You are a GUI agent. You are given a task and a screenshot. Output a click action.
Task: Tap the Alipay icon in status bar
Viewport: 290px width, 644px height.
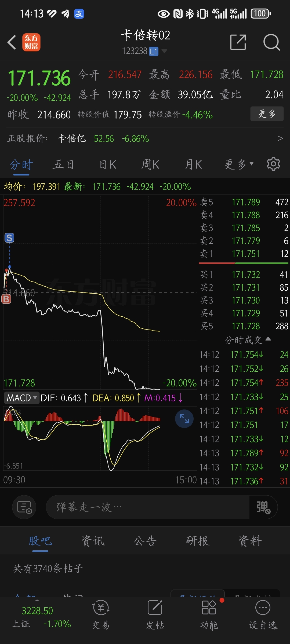click(79, 13)
